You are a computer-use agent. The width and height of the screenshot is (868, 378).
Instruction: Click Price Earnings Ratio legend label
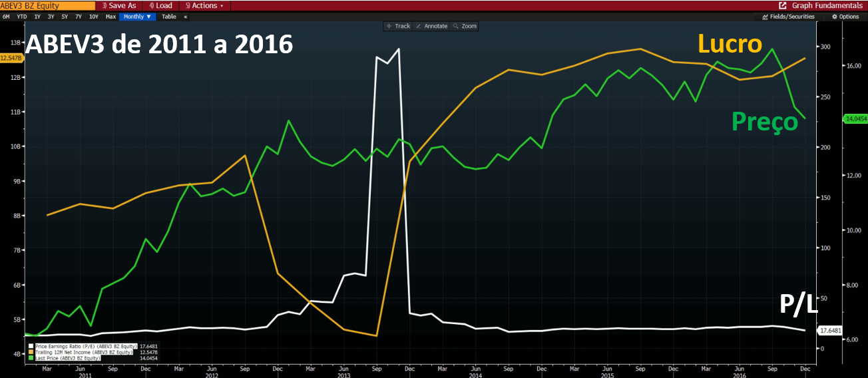(86, 346)
